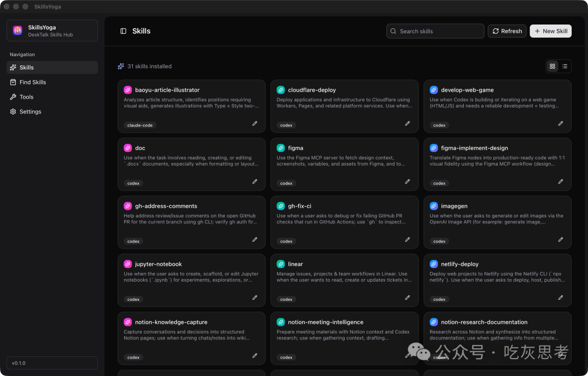Screen dimensions: 588x376
Task: Click the codex tag on gh-fix-ci card
Action: pyautogui.click(x=286, y=241)
